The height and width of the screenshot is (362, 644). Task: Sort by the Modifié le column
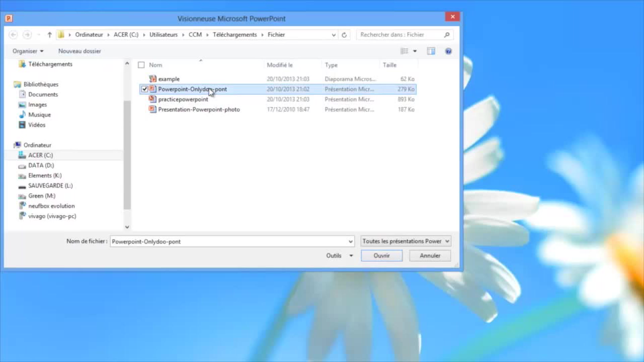tap(280, 65)
